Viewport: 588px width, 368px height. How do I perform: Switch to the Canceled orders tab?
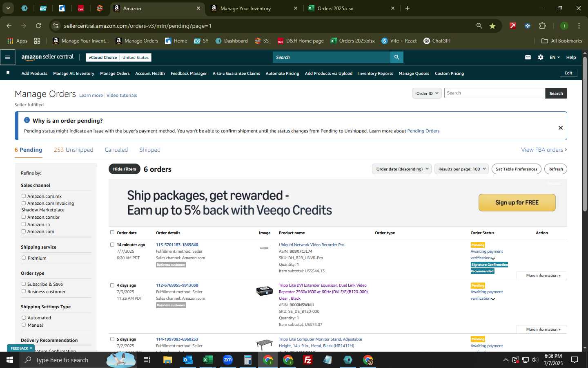116,150
